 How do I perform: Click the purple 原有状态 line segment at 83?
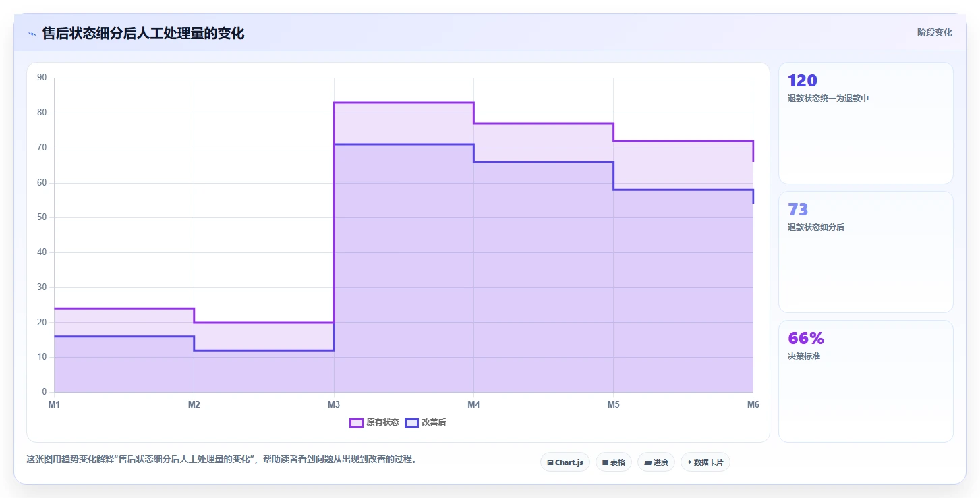[403, 103]
